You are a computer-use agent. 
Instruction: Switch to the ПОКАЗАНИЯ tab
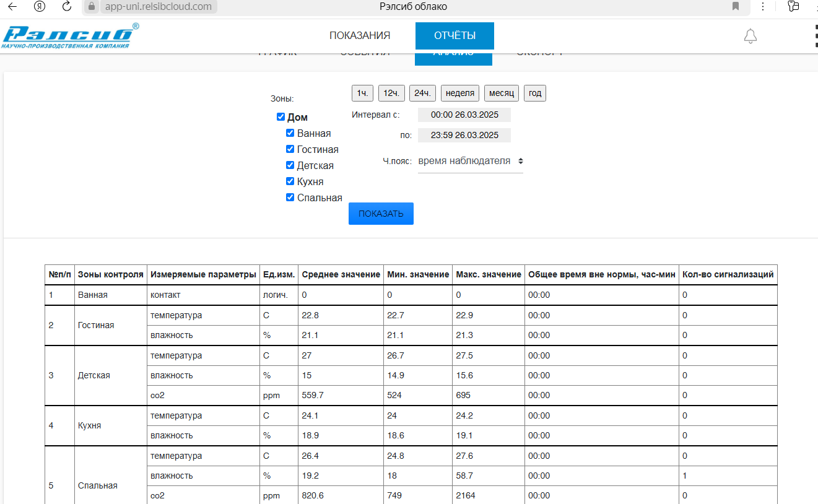[x=359, y=36]
